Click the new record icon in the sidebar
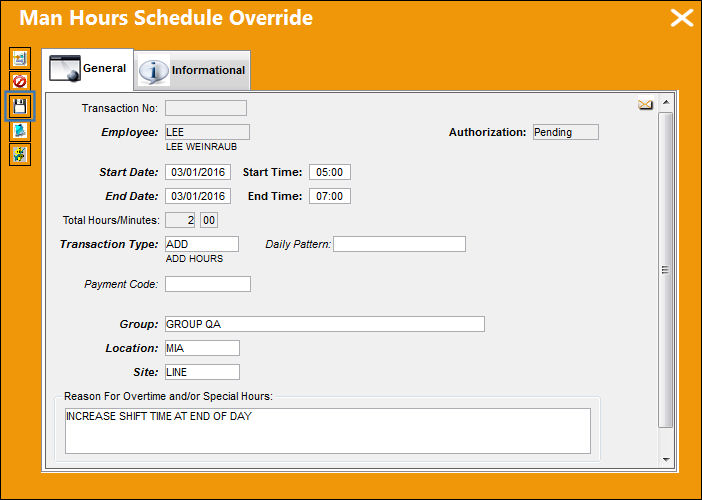702x500 pixels. [20, 59]
